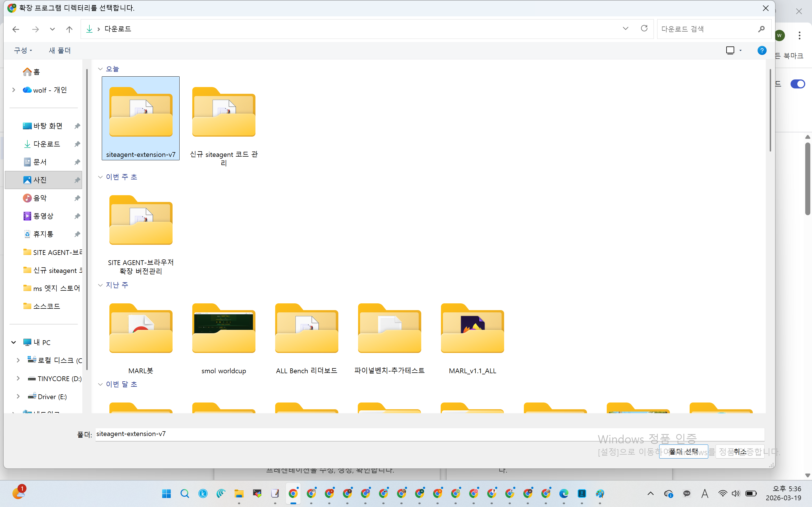Click the Wi-Fi icon in system tray
This screenshot has height=507, width=812.
(722, 493)
